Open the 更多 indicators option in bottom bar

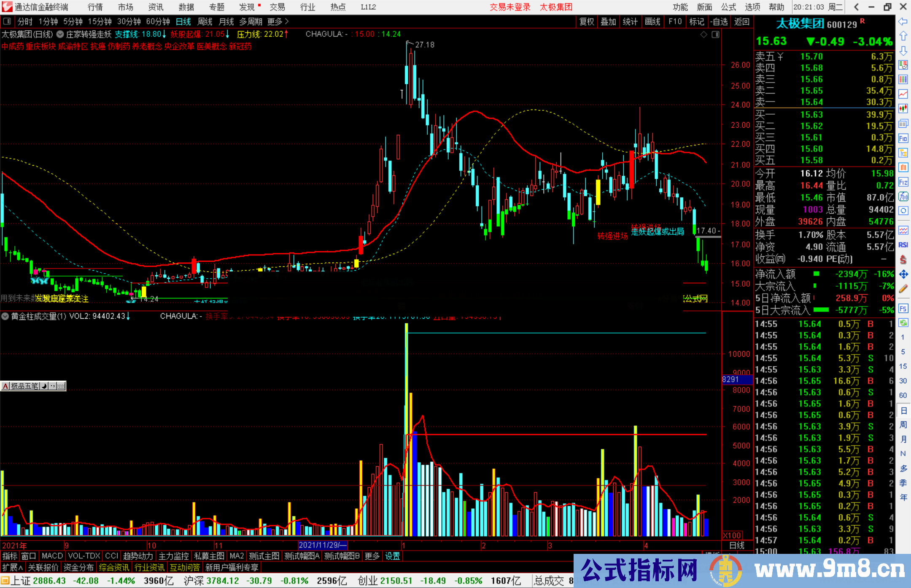point(372,556)
